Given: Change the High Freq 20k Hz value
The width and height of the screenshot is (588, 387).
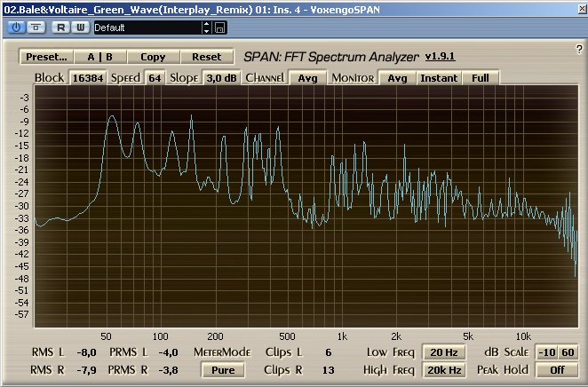Looking at the screenshot, I should tap(444, 370).
